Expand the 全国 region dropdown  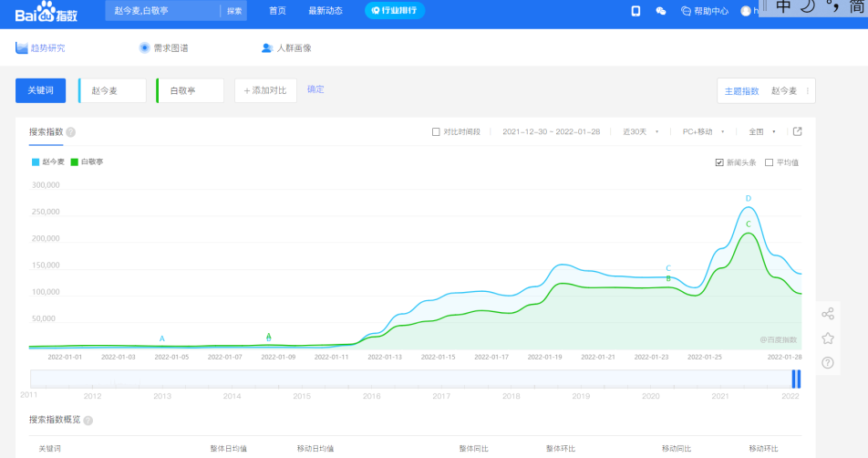pyautogui.click(x=761, y=131)
